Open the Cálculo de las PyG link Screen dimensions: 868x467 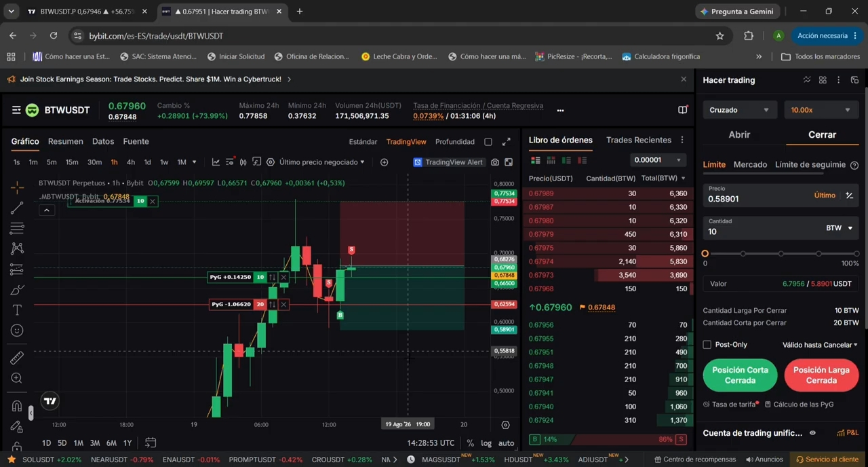click(799, 405)
